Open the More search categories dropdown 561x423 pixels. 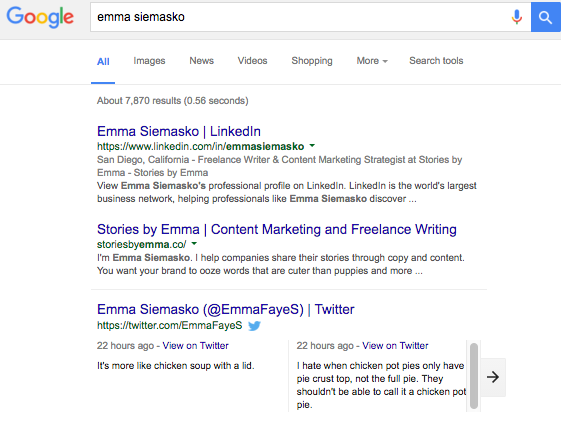372,61
